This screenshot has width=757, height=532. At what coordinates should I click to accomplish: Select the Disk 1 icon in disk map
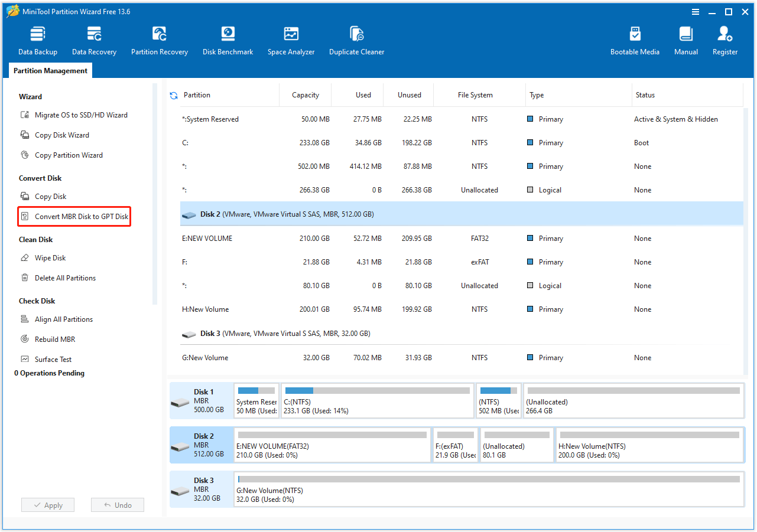pyautogui.click(x=180, y=403)
